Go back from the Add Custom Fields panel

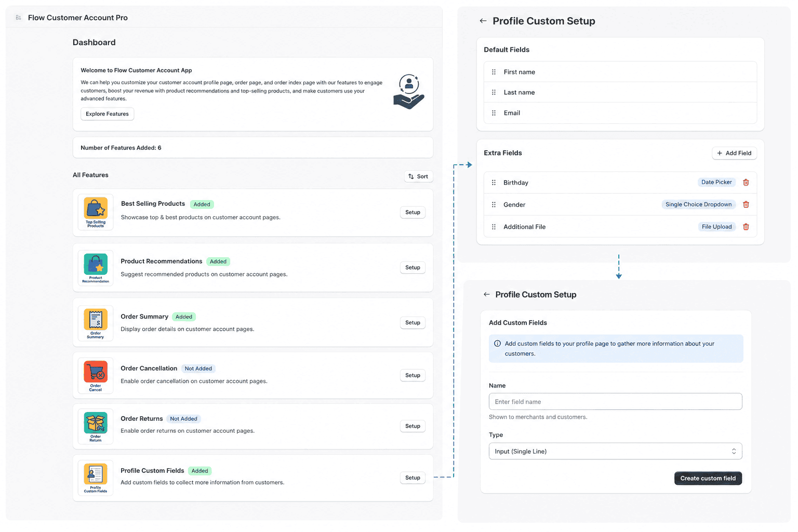click(x=487, y=295)
